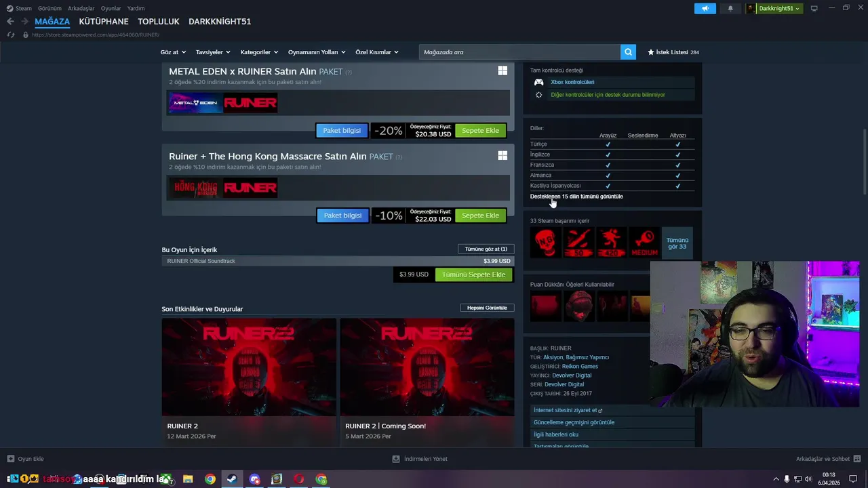Expand the Oynamanın Yolları dropdown
868x488 pixels.
(317, 52)
